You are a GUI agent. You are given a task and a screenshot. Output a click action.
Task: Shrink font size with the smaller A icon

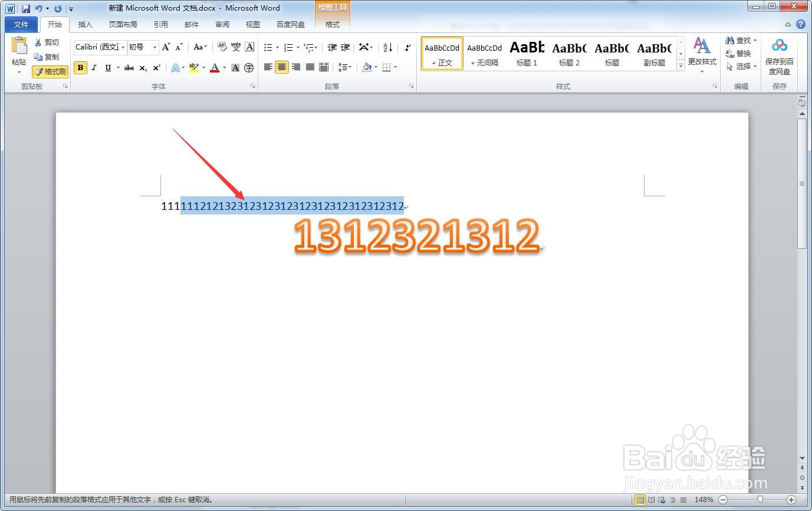coord(179,47)
